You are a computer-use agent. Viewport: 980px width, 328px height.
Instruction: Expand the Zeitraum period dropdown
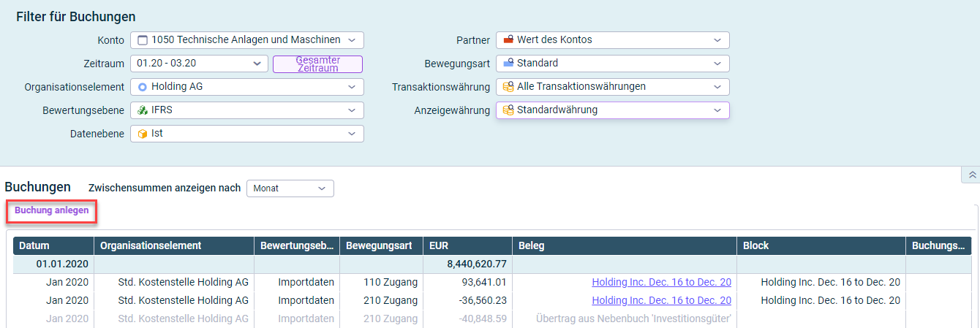tap(256, 64)
